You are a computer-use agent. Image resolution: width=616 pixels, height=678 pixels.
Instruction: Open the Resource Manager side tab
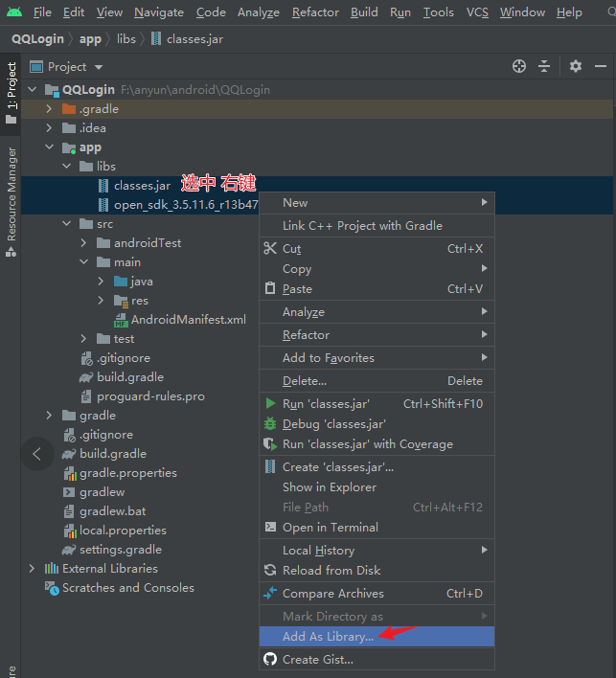coord(11,202)
